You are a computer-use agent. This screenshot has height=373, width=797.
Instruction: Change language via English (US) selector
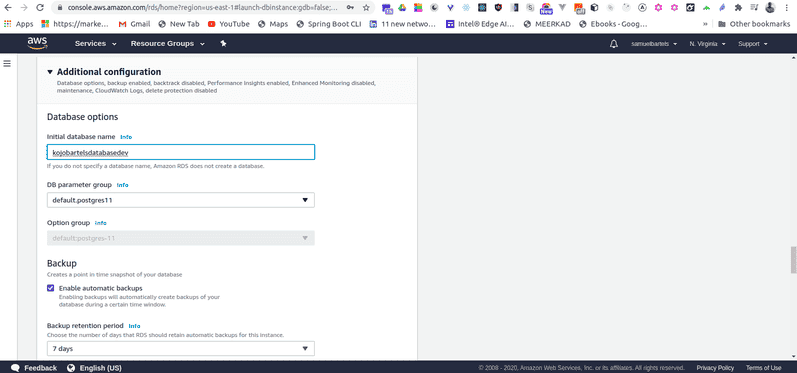point(95,368)
